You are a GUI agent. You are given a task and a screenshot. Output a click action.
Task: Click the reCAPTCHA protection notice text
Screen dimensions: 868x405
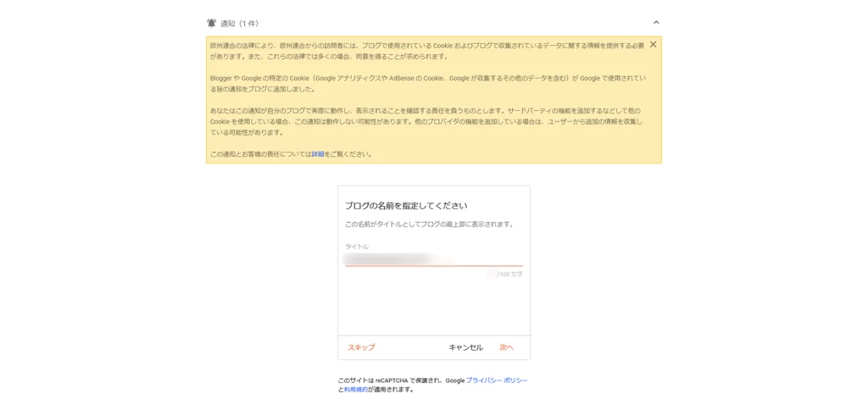pyautogui.click(x=390, y=380)
